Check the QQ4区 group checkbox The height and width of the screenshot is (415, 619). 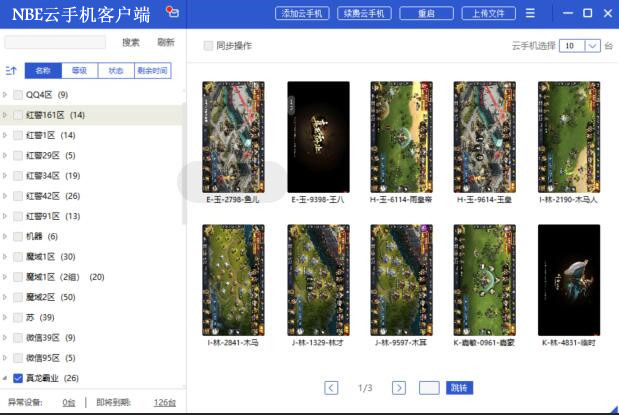point(18,95)
